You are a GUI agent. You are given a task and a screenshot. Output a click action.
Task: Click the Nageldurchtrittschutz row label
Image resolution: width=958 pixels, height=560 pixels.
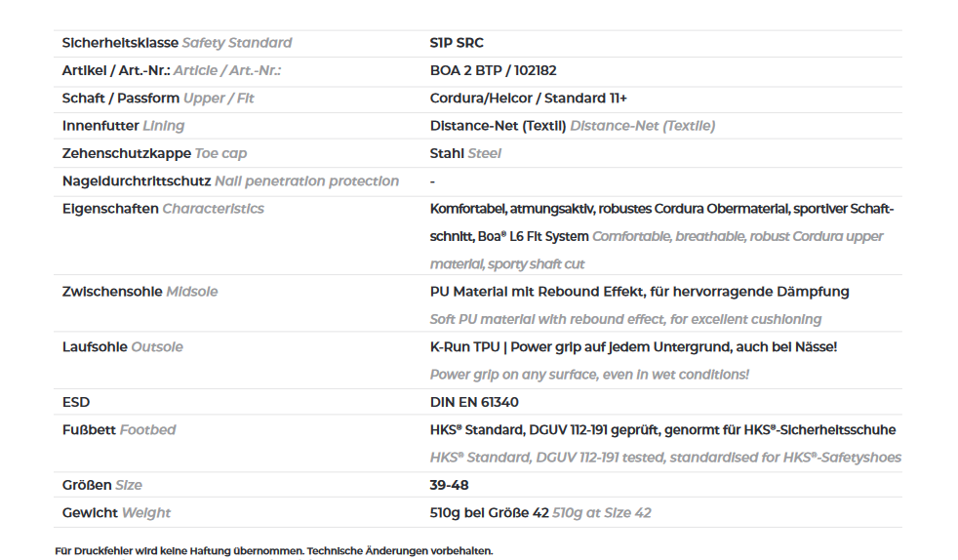[x=230, y=181]
